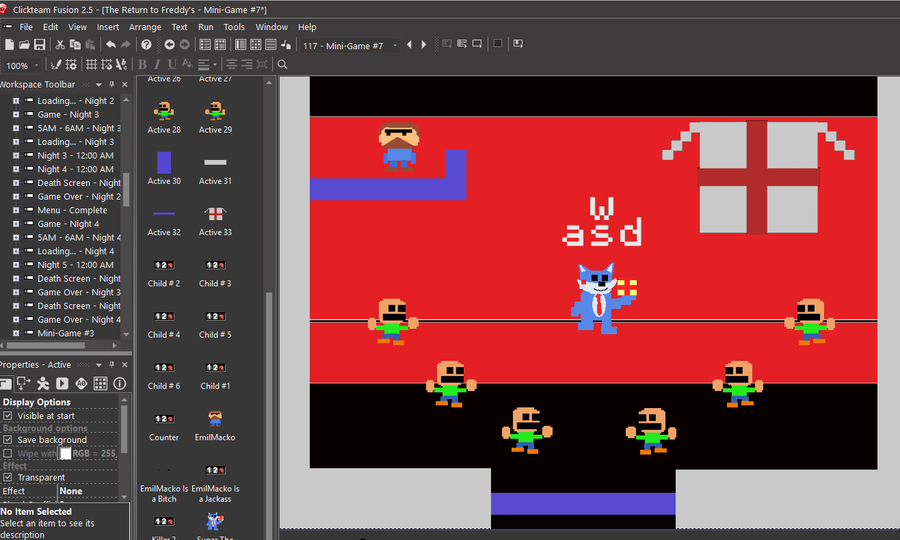Open the frame selector dropdown
This screenshot has height=540, width=900.
tap(394, 46)
